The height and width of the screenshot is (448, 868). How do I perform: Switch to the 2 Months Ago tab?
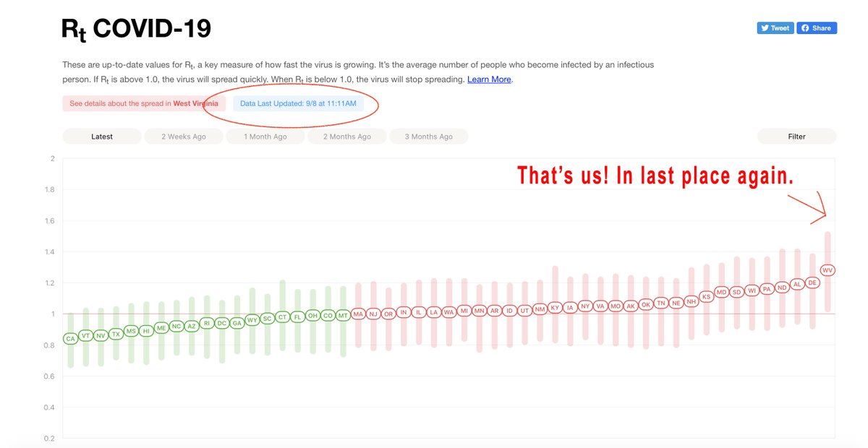pos(347,137)
